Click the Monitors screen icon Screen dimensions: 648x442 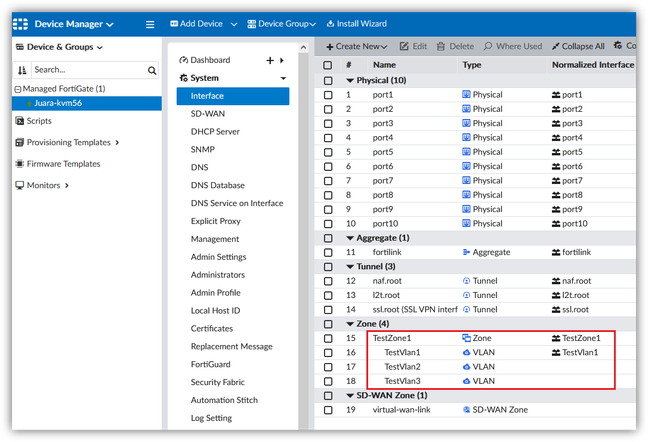pos(19,185)
